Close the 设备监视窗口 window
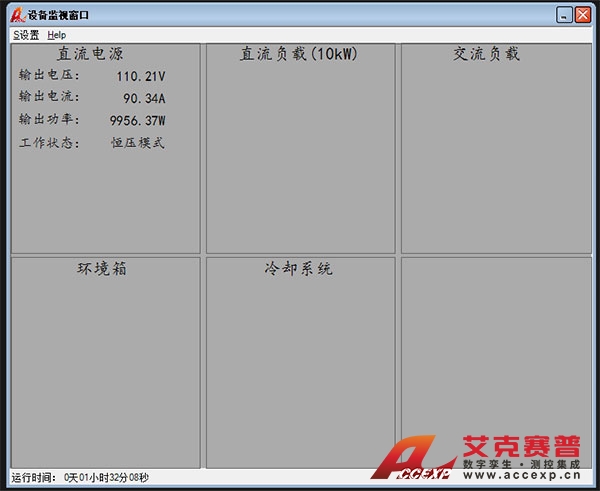Image resolution: width=600 pixels, height=491 pixels. click(583, 15)
